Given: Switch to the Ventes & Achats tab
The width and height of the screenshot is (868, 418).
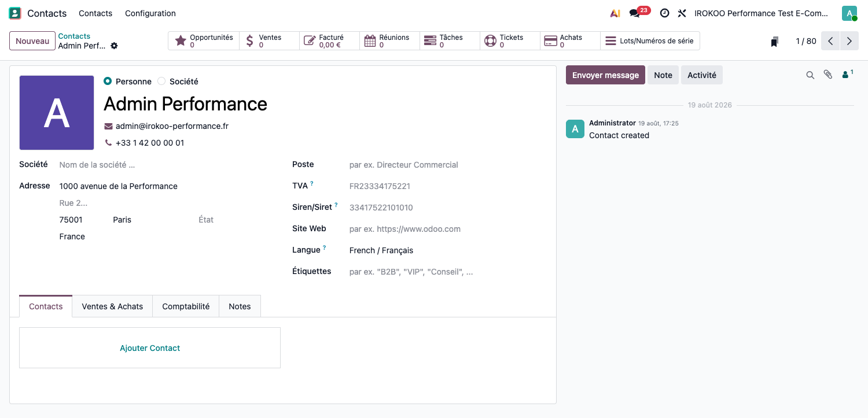Looking at the screenshot, I should [x=112, y=306].
